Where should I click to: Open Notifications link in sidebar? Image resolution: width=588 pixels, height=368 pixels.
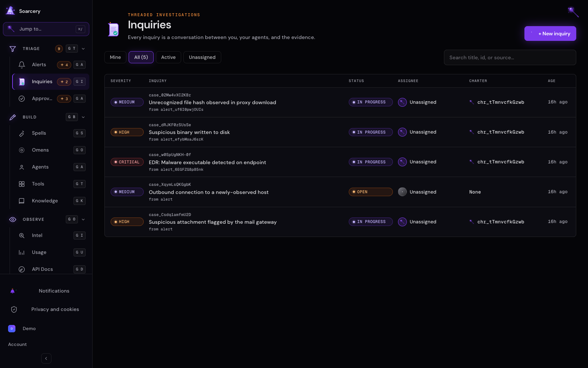(54, 291)
